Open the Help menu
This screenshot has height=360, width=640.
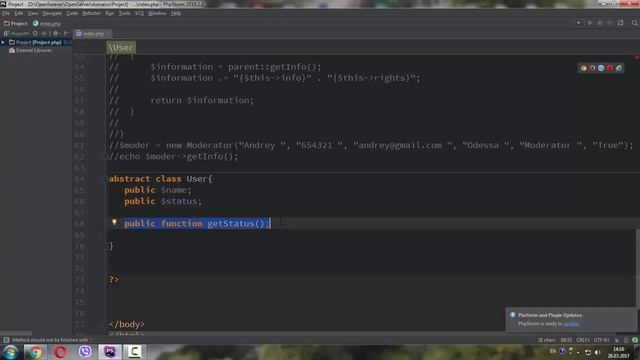click(176, 13)
